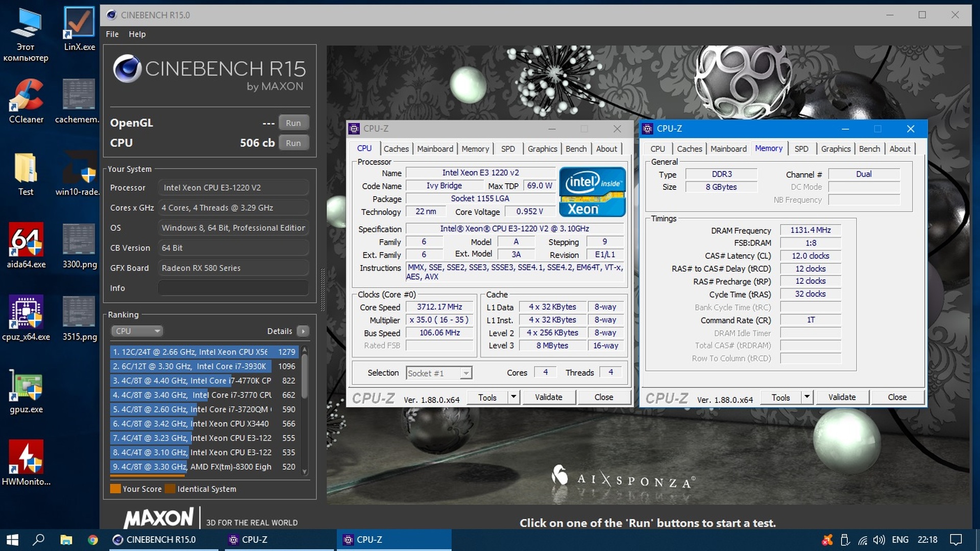The height and width of the screenshot is (551, 980).
Task: Click the ranking list scrollbar
Action: pyautogui.click(x=305, y=376)
